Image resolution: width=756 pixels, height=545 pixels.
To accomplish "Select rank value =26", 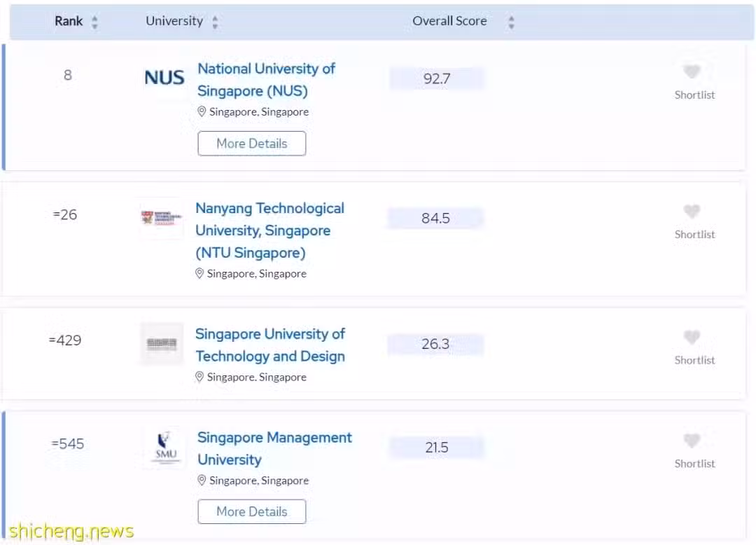I will 65,214.
